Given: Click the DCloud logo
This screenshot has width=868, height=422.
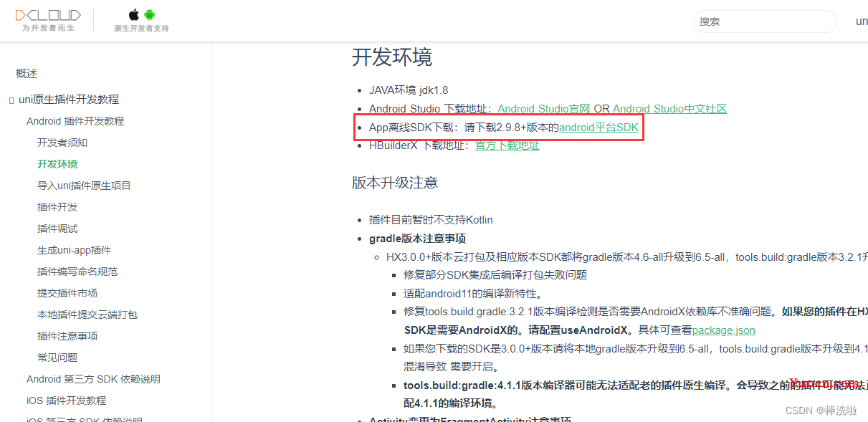Looking at the screenshot, I should 48,15.
